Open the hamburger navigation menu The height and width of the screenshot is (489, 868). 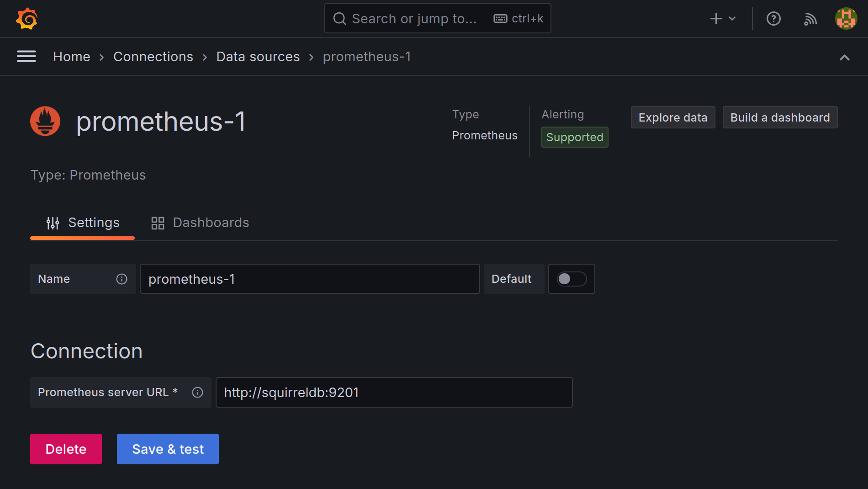pos(26,57)
